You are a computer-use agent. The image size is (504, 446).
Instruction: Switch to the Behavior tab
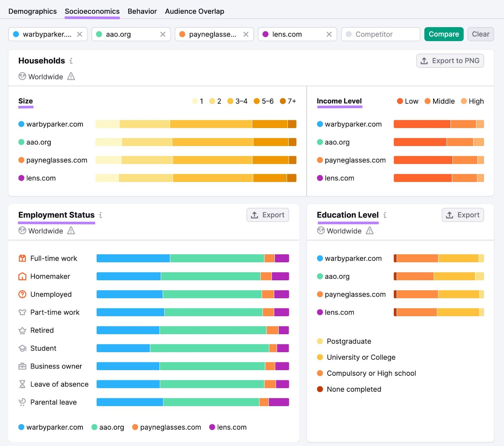click(142, 11)
